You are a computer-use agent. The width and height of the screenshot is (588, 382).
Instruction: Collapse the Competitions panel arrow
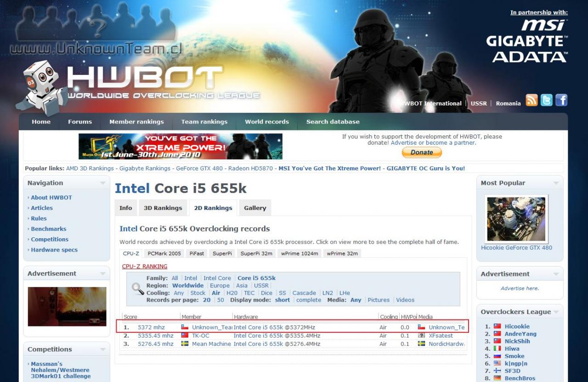coord(102,349)
